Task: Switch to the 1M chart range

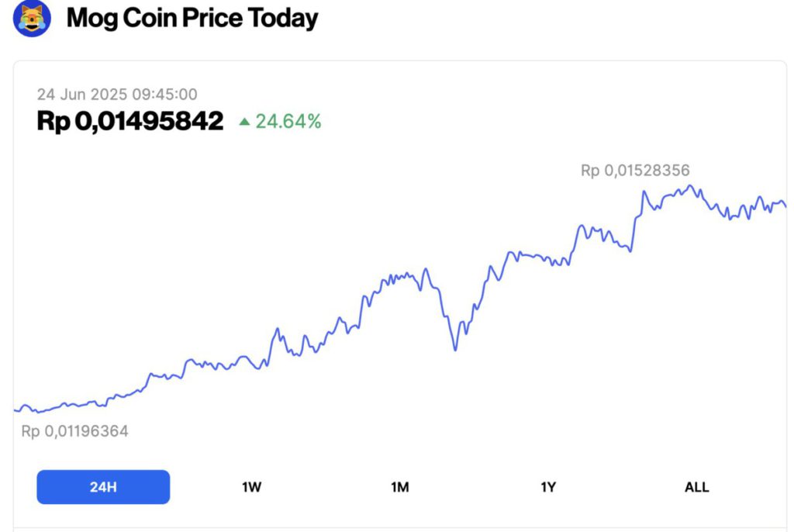Action: (x=400, y=487)
